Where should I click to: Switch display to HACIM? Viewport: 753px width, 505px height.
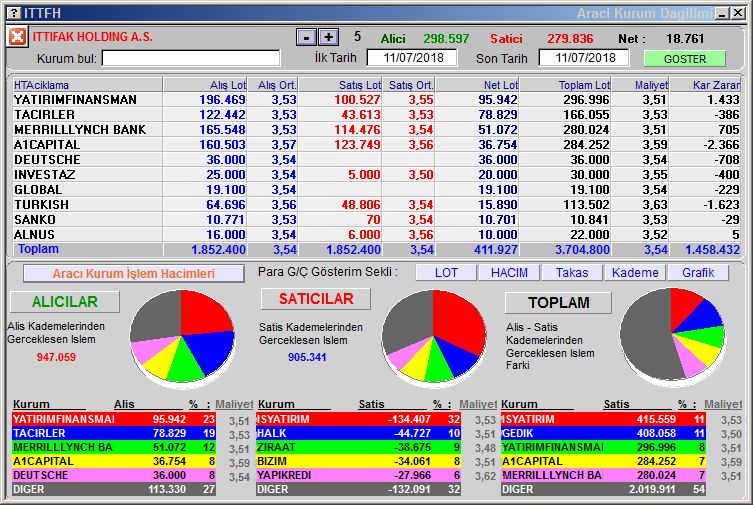(509, 273)
